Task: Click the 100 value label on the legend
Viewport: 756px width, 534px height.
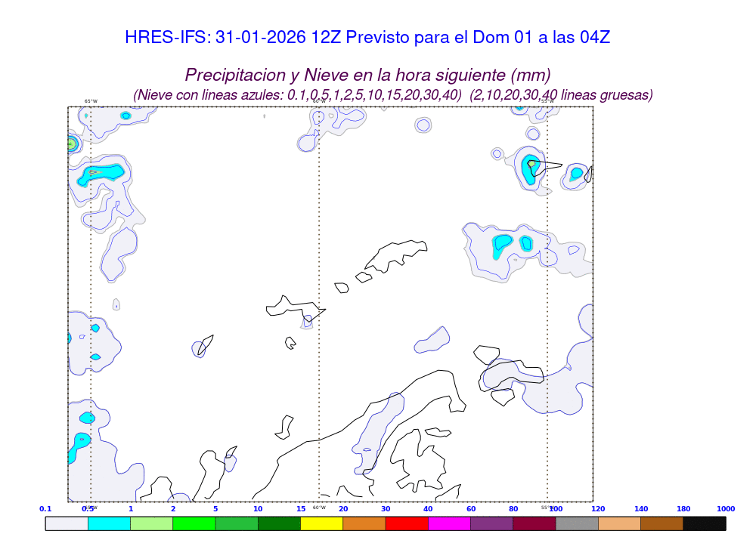Action: [556, 509]
